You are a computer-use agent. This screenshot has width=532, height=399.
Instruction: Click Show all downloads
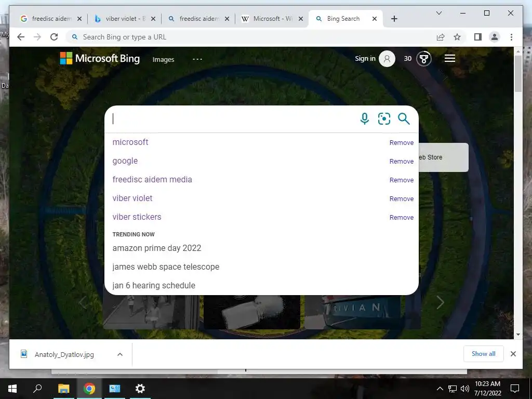[x=484, y=354]
